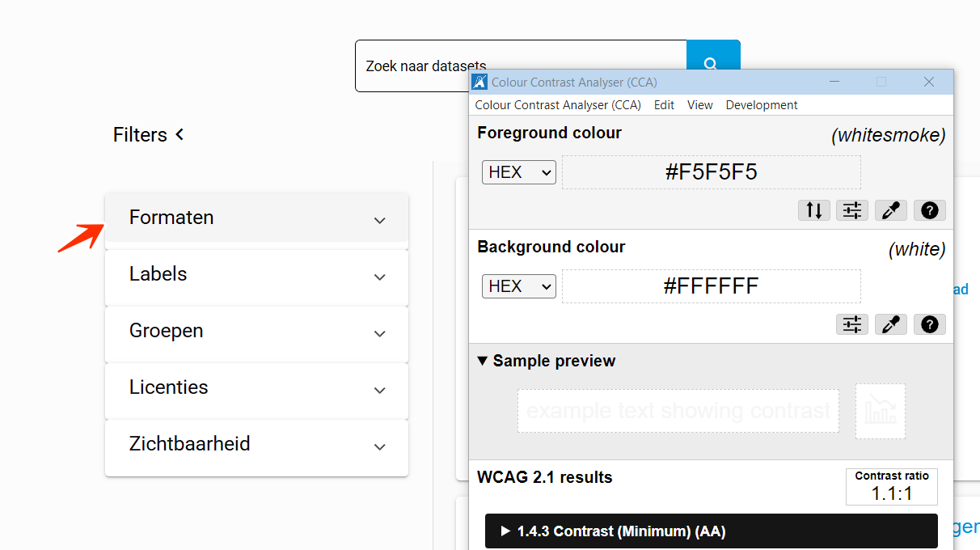Click the foreground hex value field #F5F5F5
This screenshot has height=550, width=980.
click(x=711, y=172)
